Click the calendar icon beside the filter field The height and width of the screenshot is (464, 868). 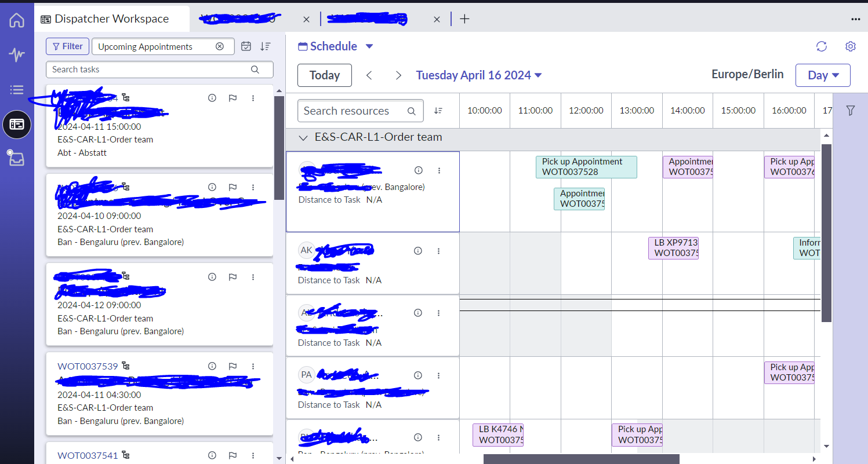pos(246,46)
